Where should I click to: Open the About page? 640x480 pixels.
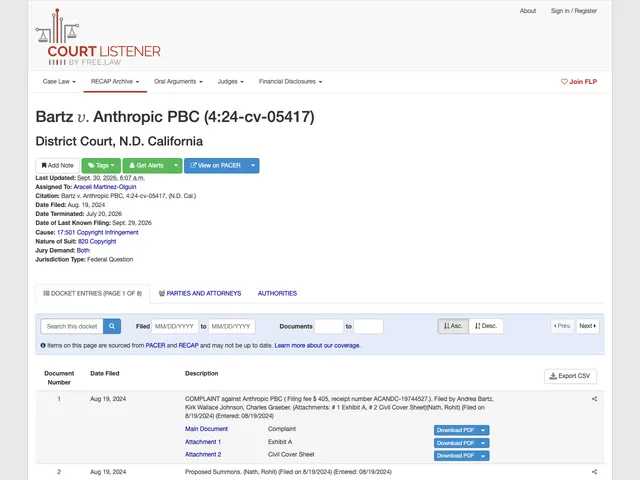click(x=528, y=11)
